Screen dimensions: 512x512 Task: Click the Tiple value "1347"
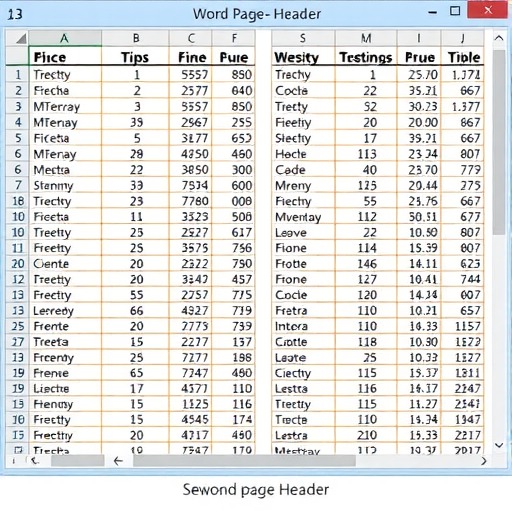[x=462, y=419]
